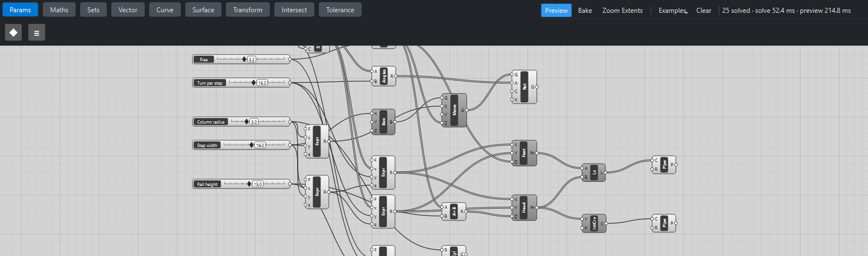Click the Rail height slider handle
This screenshot has height=256, width=868.
click(249, 184)
